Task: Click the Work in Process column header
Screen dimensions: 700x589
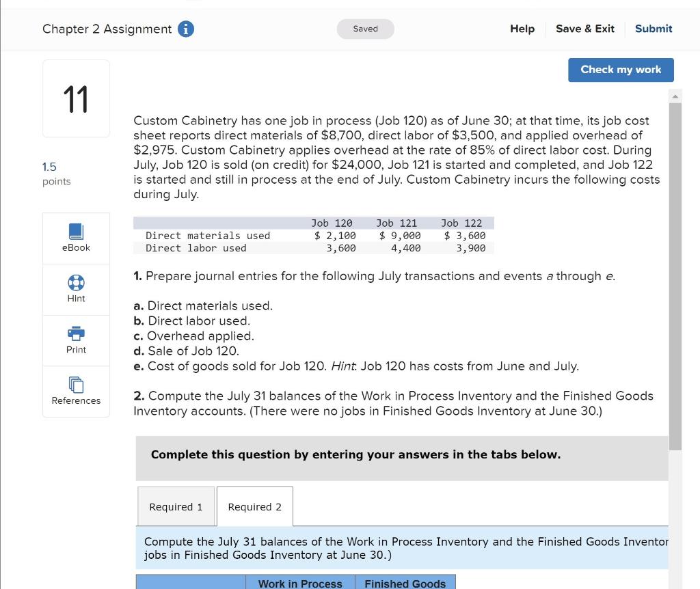Action: pos(300,584)
